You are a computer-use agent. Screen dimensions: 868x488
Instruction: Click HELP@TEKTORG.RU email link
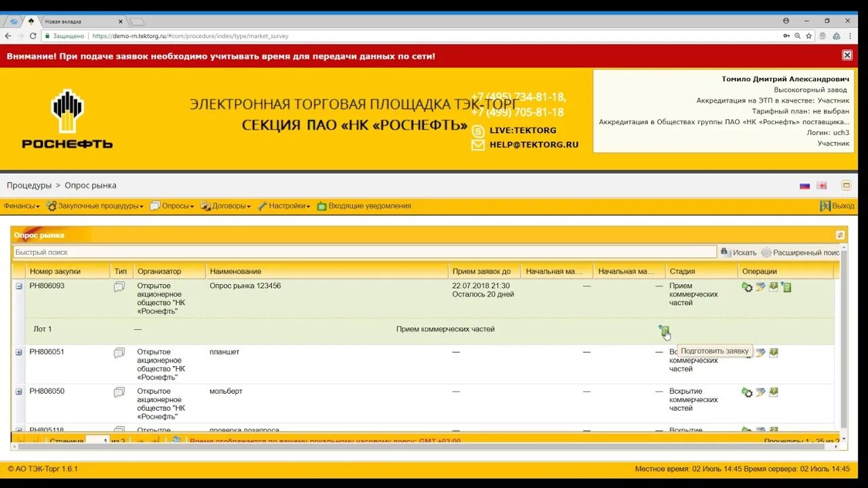tap(534, 144)
